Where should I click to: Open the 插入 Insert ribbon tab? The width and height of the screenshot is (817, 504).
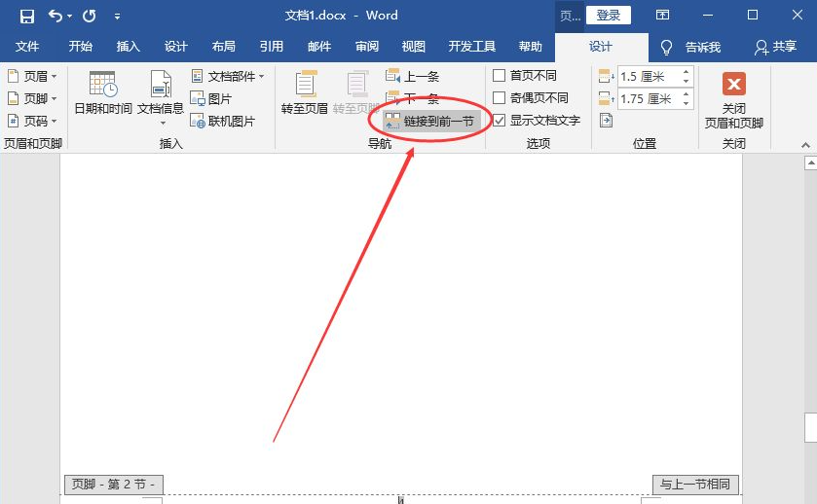[x=129, y=47]
